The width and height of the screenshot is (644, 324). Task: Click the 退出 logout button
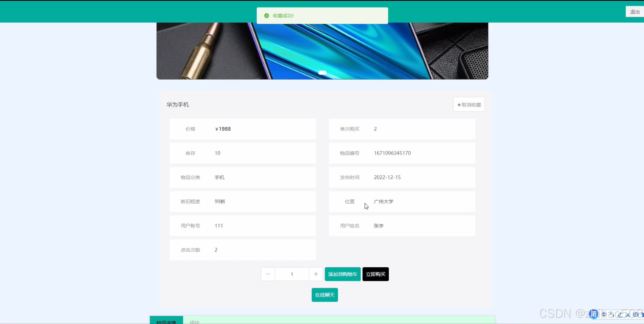click(634, 12)
